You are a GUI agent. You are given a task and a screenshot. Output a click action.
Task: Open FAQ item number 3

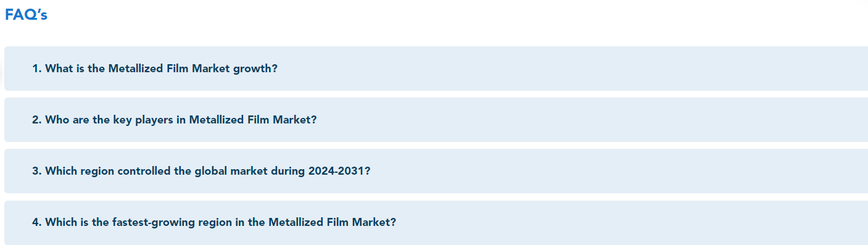201,171
